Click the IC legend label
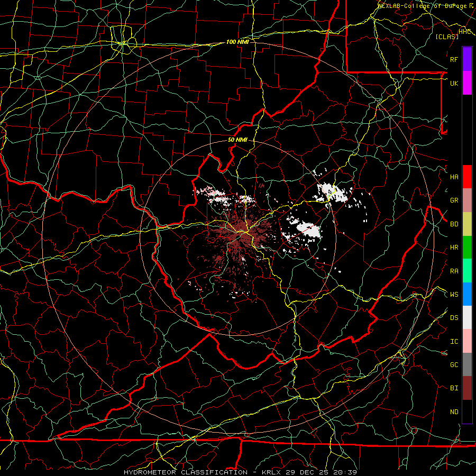Screen dimensions: 476x476 click(x=454, y=342)
